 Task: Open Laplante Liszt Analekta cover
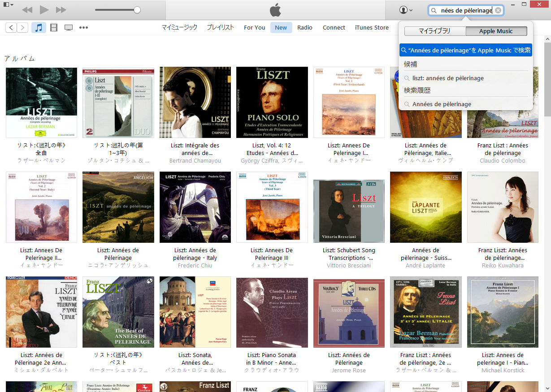coord(426,207)
